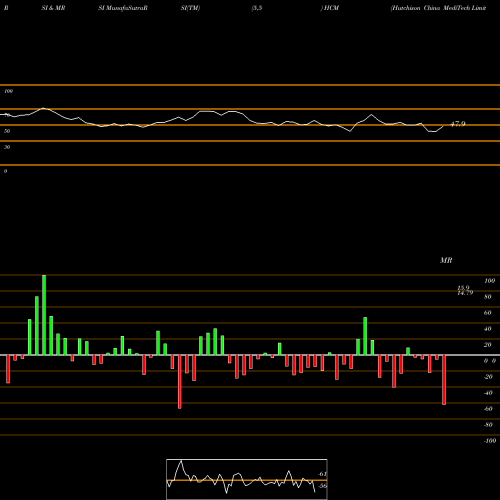500x500 pixels.
Task: Click the 14.79 value label
Action: [465, 293]
